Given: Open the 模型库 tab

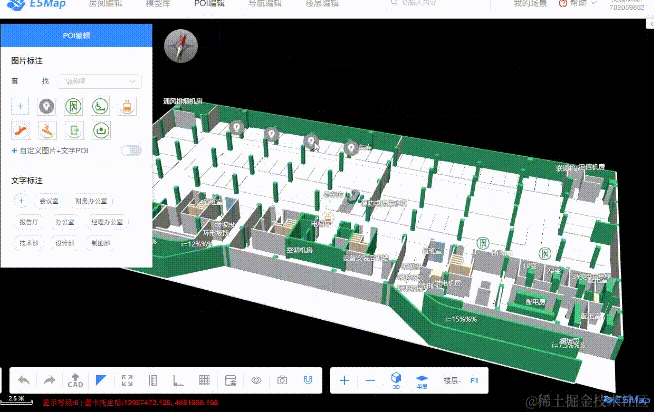Looking at the screenshot, I should 158,4.
